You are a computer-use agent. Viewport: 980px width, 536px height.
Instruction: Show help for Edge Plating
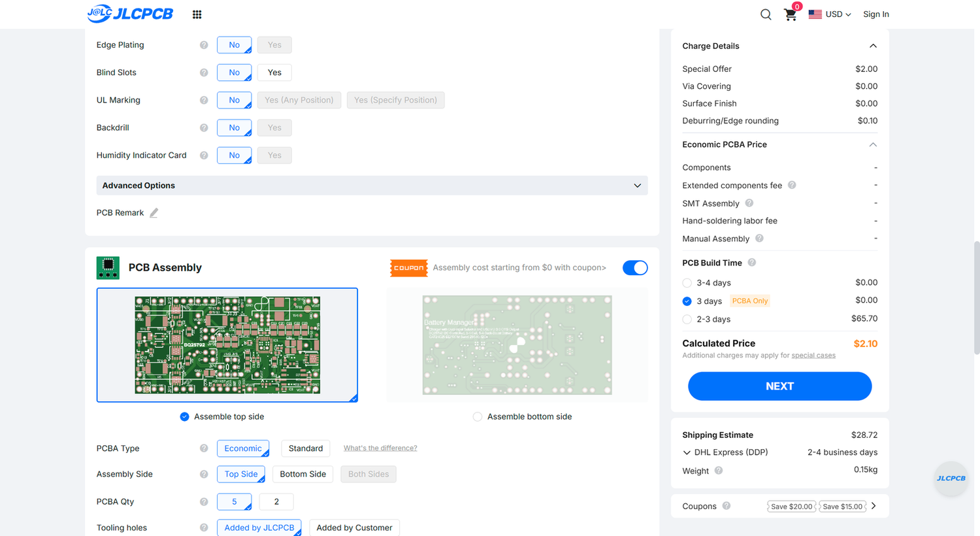(x=204, y=45)
